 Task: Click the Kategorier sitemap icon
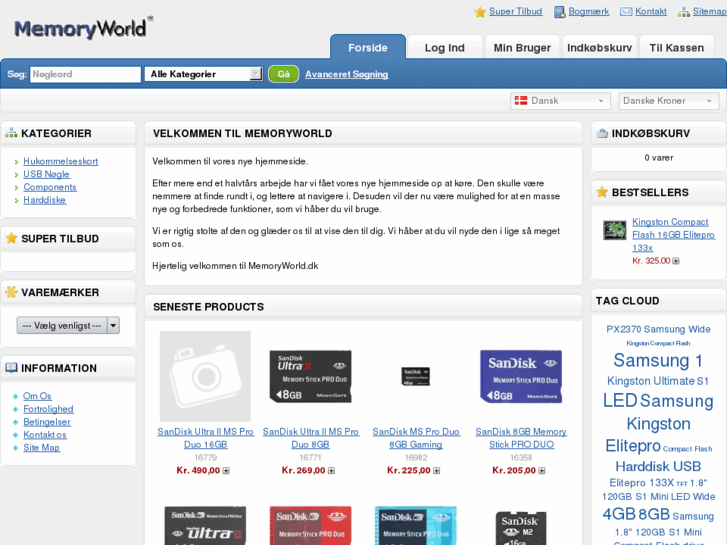click(x=11, y=133)
